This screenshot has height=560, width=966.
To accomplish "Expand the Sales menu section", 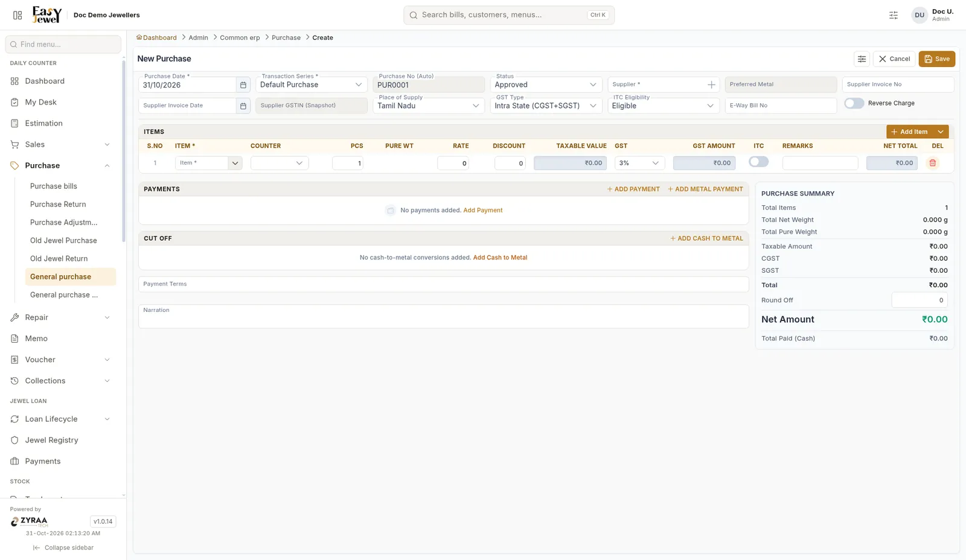I will pos(107,144).
